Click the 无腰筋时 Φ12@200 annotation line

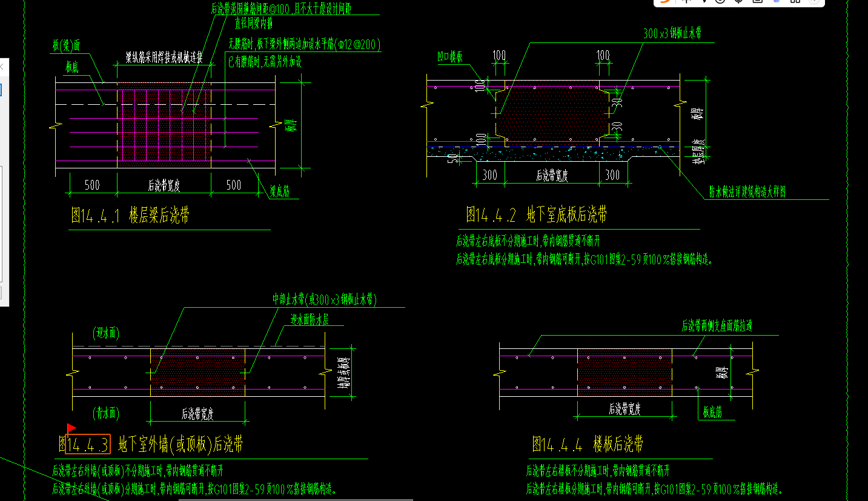[x=303, y=44]
